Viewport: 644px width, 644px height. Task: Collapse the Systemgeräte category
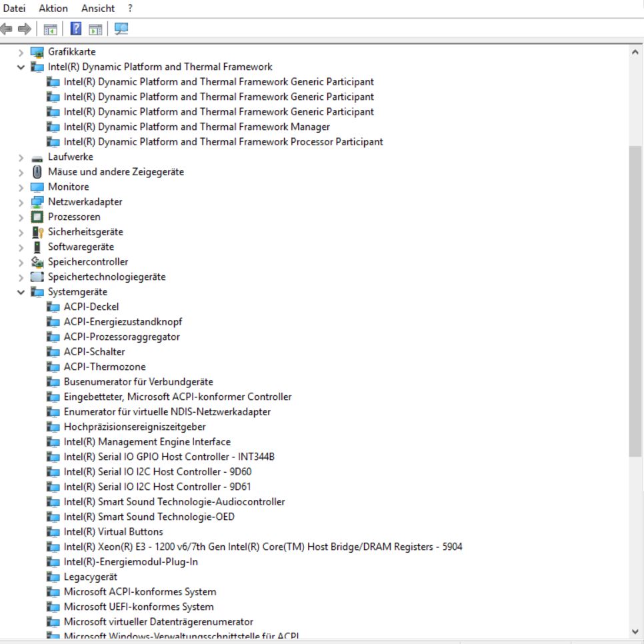pos(21,292)
